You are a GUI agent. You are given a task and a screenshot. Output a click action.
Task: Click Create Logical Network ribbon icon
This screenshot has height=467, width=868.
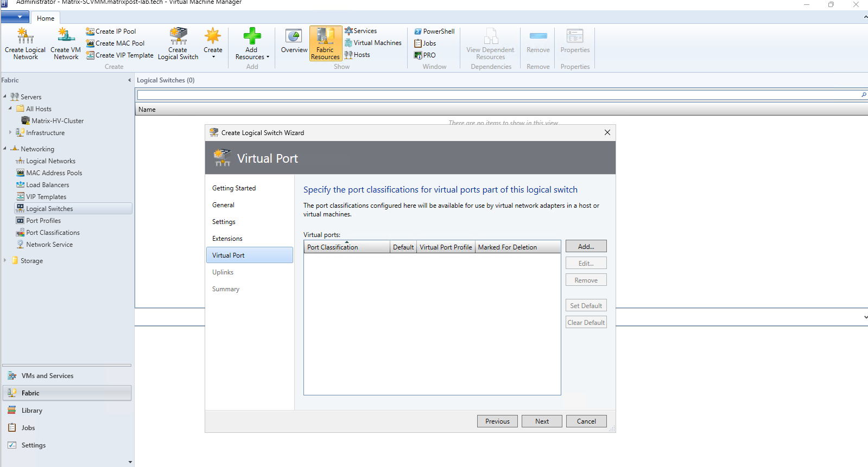click(x=25, y=43)
